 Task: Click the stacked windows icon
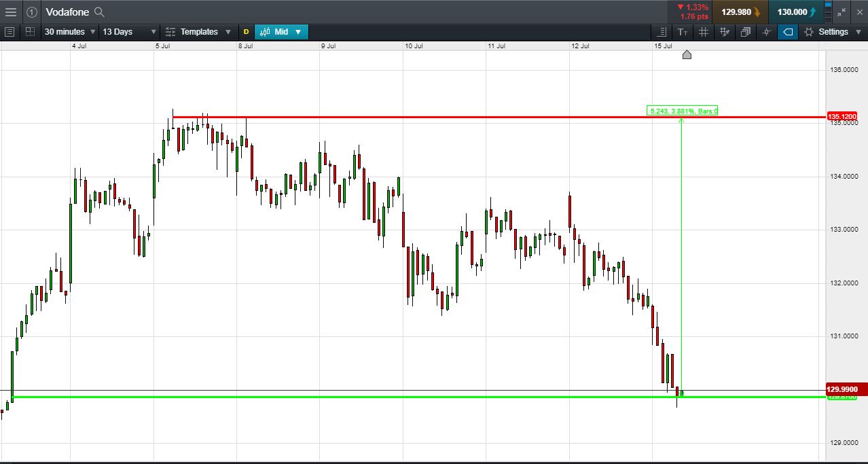click(746, 32)
